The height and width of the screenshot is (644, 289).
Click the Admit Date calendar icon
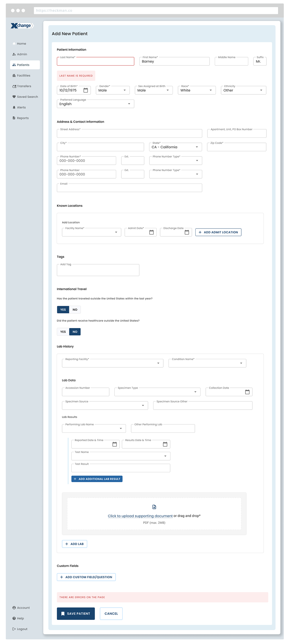pyautogui.click(x=151, y=232)
